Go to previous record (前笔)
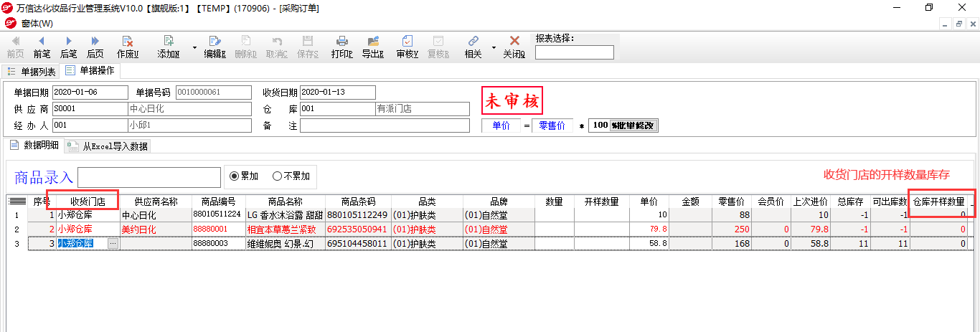Viewport: 980px width, 332px height. tap(42, 47)
